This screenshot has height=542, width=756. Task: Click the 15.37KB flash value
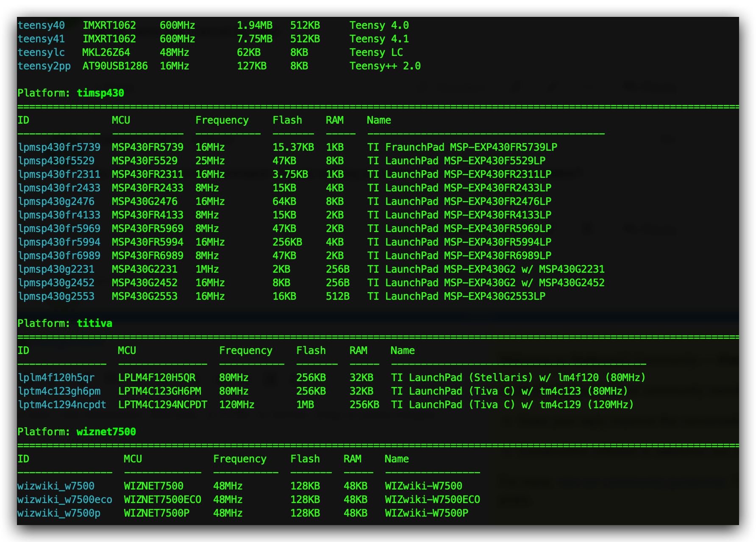[293, 147]
